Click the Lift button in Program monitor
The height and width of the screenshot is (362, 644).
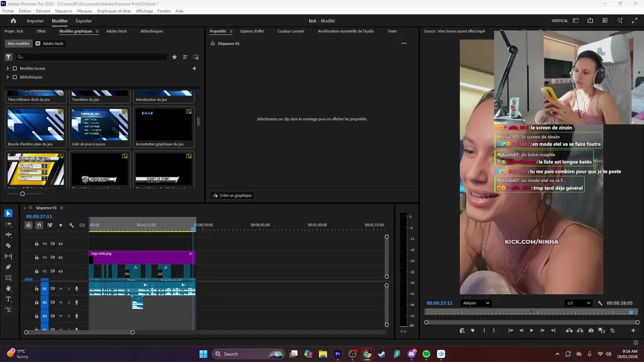569,330
